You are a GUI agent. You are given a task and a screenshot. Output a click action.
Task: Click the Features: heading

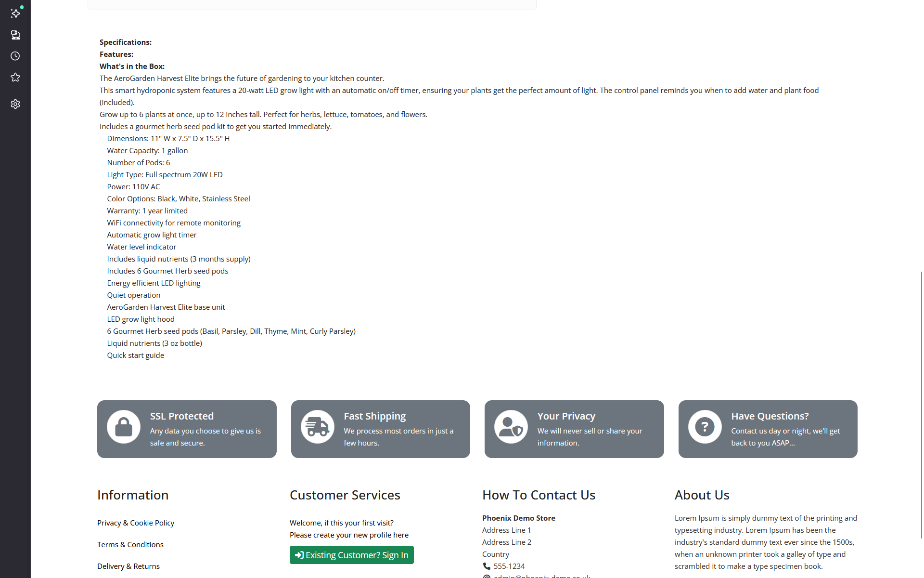pyautogui.click(x=116, y=54)
